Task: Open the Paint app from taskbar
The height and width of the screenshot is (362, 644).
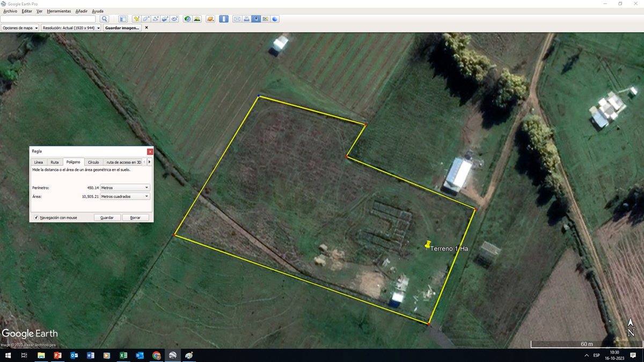Action: click(189, 356)
